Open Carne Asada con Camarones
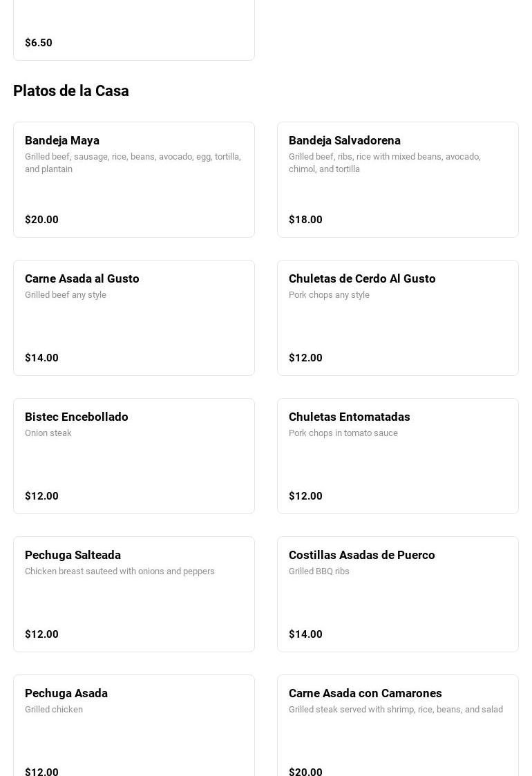 tap(365, 693)
